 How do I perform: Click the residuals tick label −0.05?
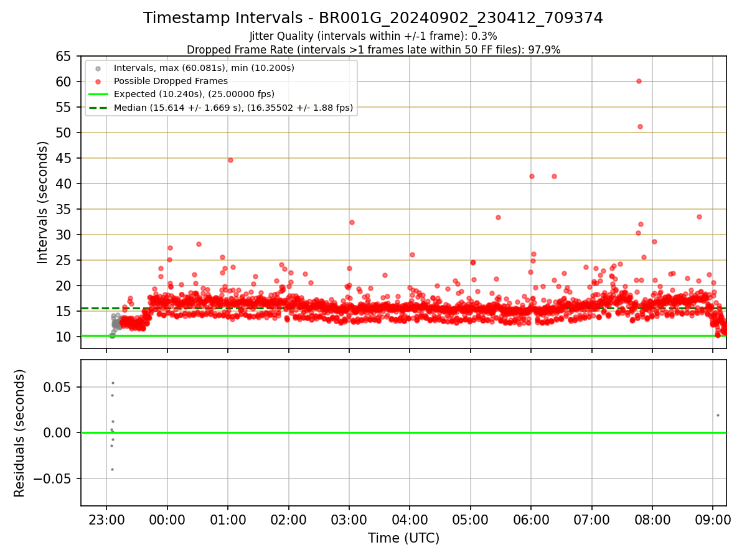[x=52, y=478]
